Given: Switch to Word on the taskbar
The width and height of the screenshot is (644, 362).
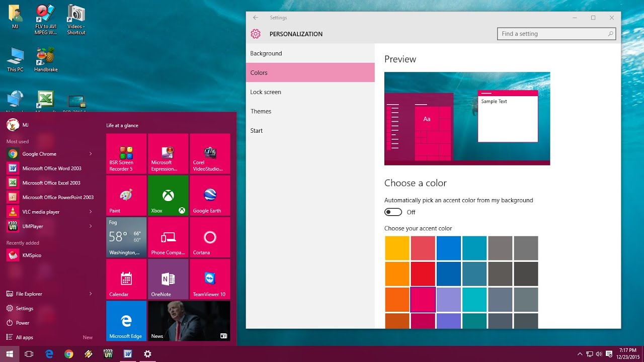Looking at the screenshot, I should 127,354.
